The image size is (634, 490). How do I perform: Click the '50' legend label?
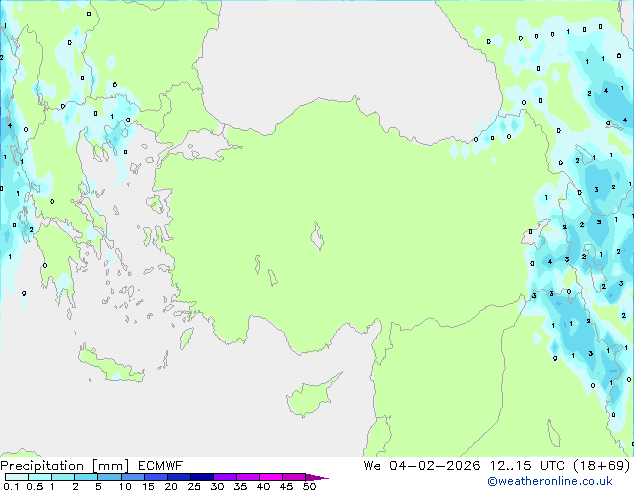pyautogui.click(x=309, y=486)
